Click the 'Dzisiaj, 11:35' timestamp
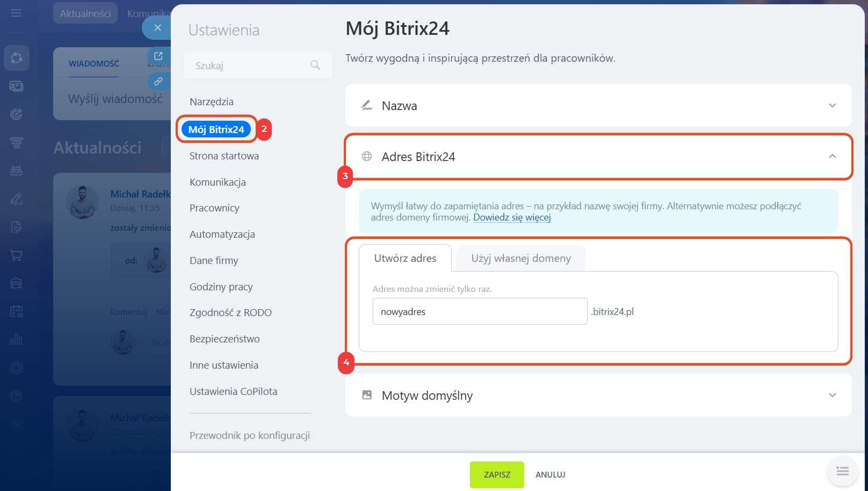The image size is (868, 491). tap(135, 208)
